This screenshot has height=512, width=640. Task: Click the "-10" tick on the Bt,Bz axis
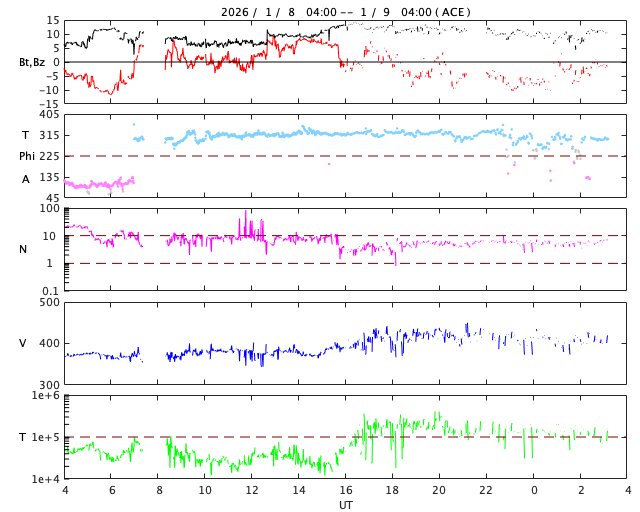point(50,90)
